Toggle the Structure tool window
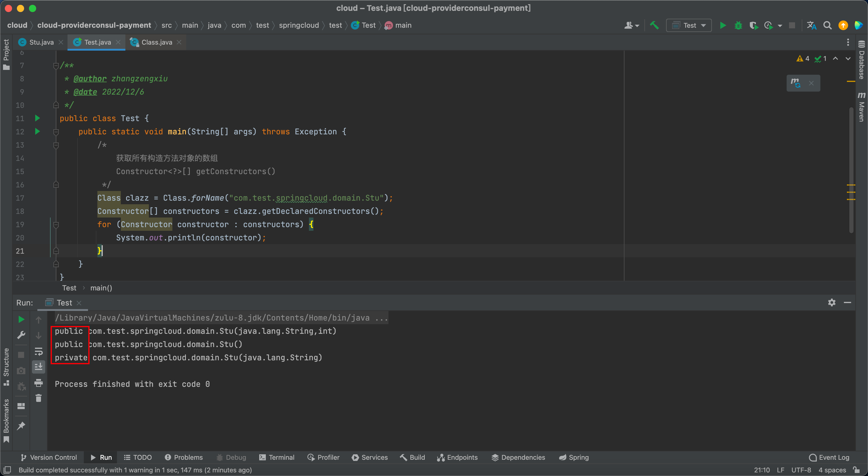This screenshot has height=476, width=868. [6, 367]
